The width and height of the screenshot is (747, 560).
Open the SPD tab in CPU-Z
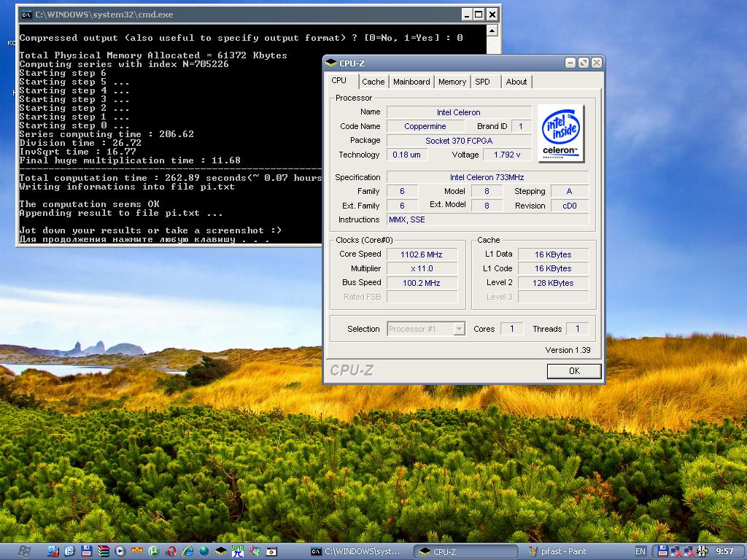click(x=483, y=82)
